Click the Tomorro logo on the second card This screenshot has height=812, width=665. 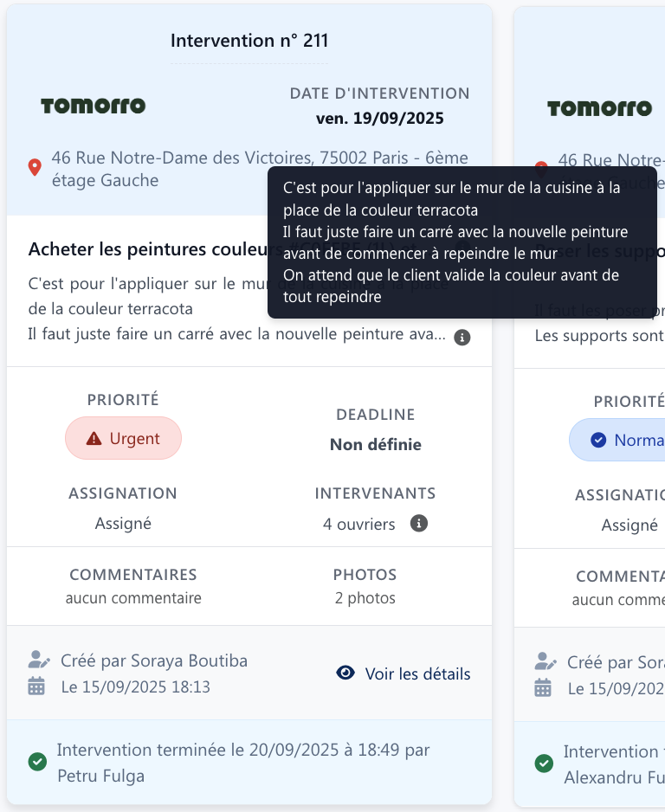599,108
